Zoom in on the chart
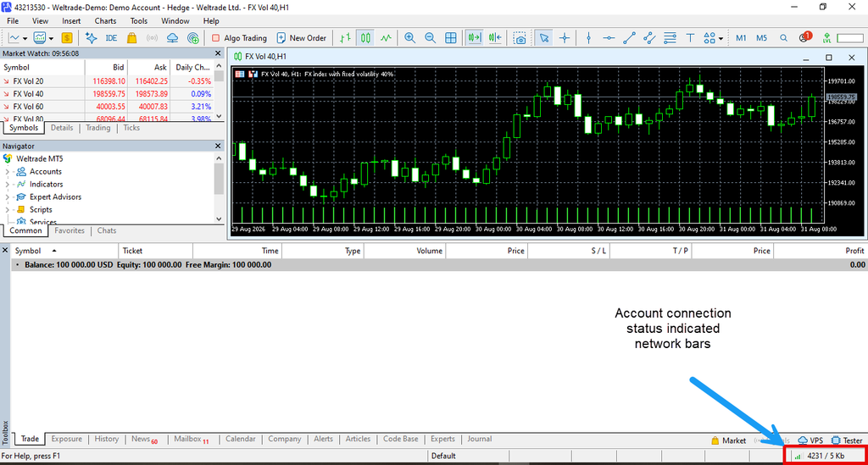868x465 pixels. (x=409, y=38)
